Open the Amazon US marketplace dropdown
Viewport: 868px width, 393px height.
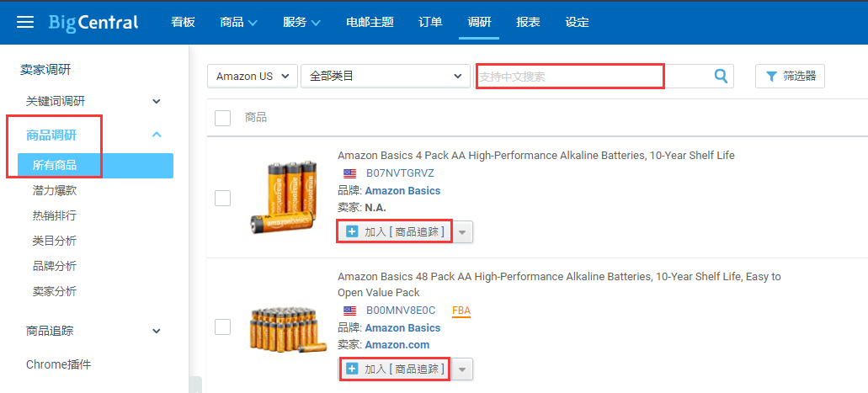point(253,77)
